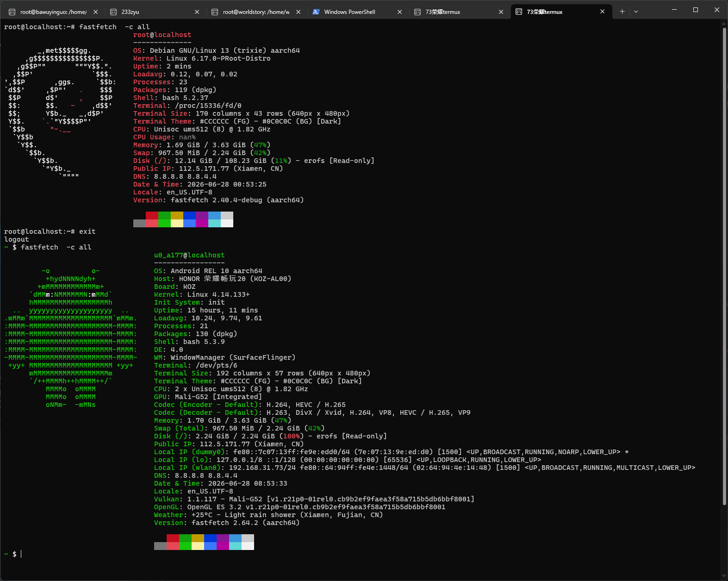Click the '119 (dpkg)' packages text

pyautogui.click(x=196, y=90)
